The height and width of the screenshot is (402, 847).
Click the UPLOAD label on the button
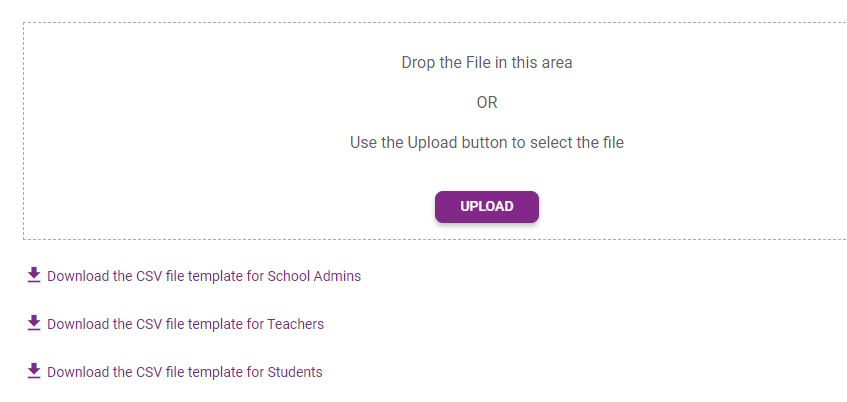click(x=487, y=207)
